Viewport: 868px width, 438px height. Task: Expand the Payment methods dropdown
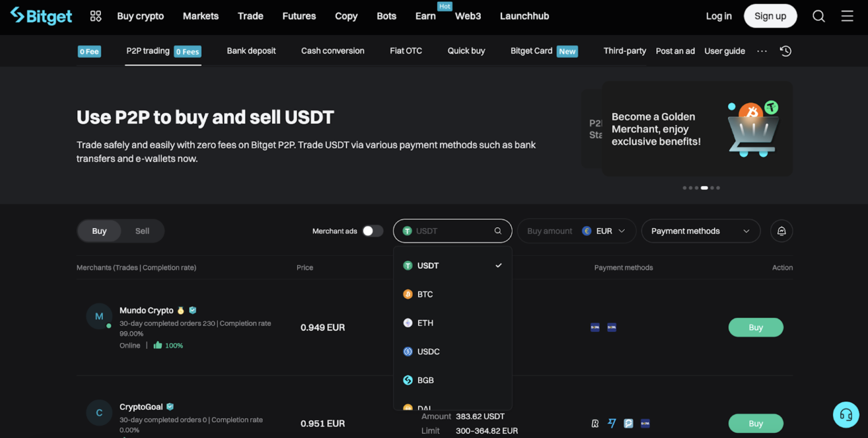(701, 231)
